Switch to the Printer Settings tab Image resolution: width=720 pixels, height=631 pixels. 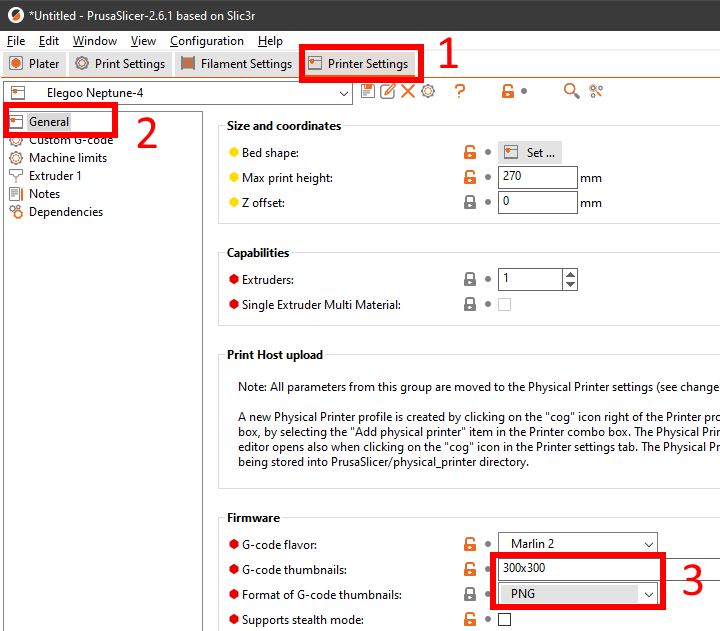358,63
